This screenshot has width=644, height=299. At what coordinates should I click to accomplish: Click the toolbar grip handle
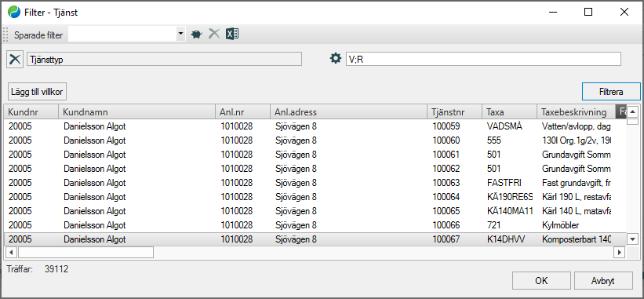[x=5, y=35]
